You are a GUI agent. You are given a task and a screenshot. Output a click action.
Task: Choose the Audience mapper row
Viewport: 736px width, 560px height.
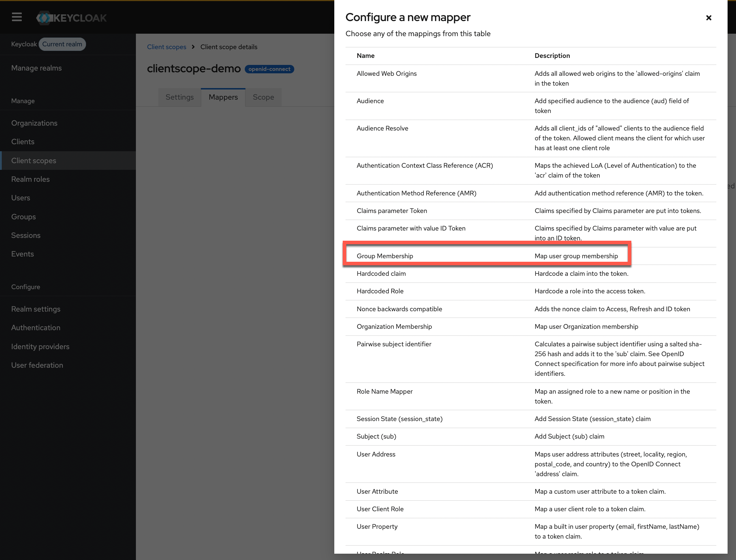click(x=370, y=101)
